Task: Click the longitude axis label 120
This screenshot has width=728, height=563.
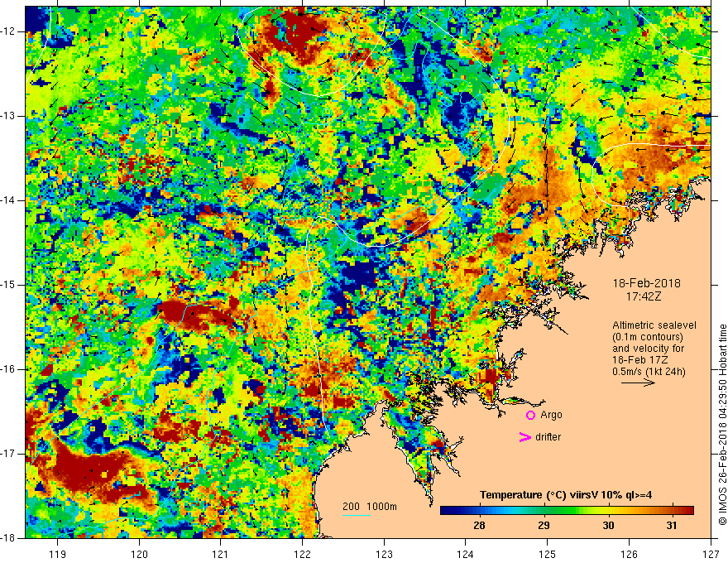Action: 139,554
